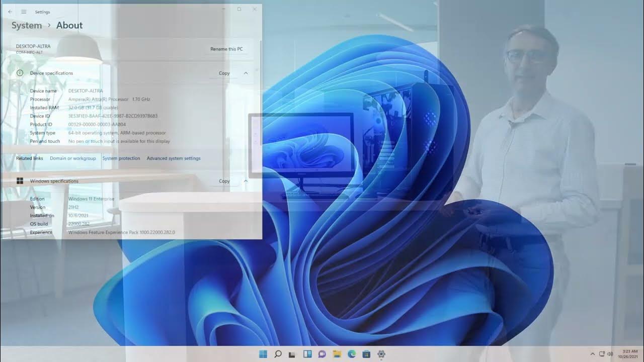Launch Chat from the taskbar

click(322, 354)
